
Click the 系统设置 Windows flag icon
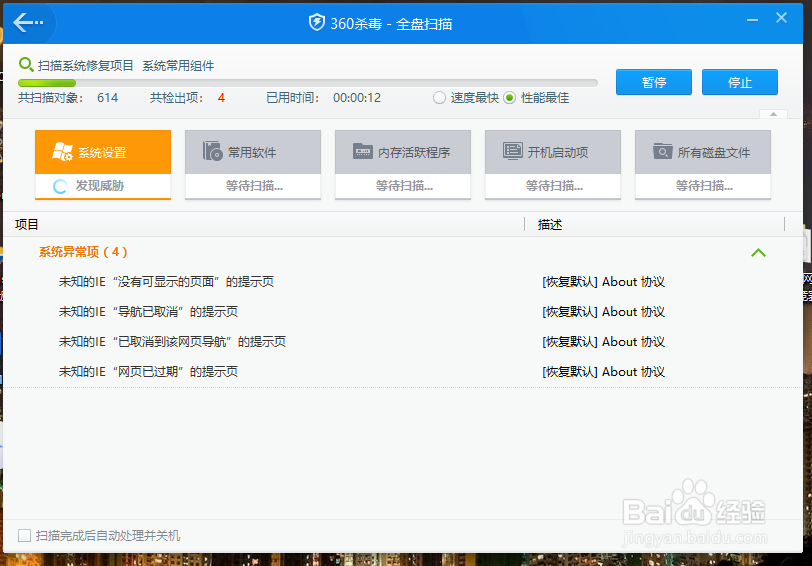(x=63, y=151)
